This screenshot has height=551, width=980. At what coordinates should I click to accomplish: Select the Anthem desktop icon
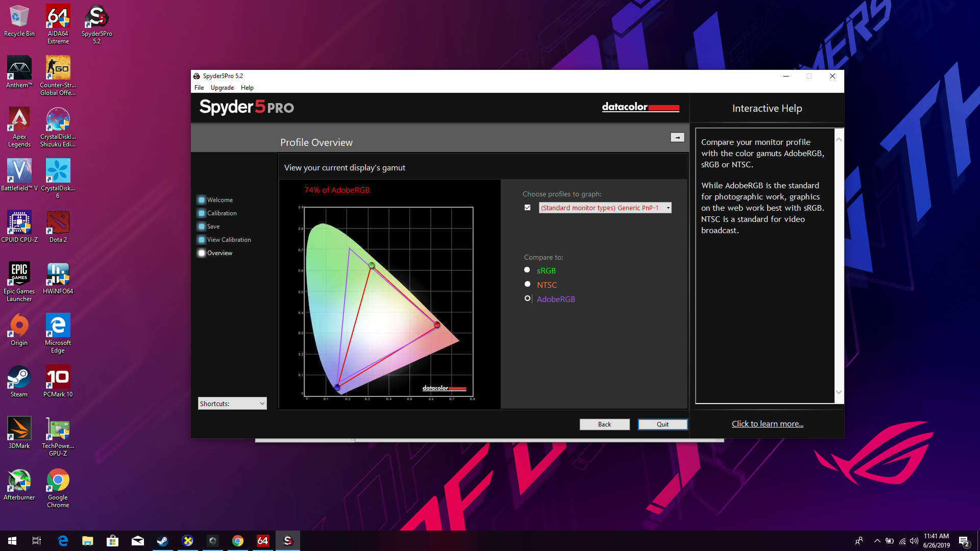click(19, 72)
